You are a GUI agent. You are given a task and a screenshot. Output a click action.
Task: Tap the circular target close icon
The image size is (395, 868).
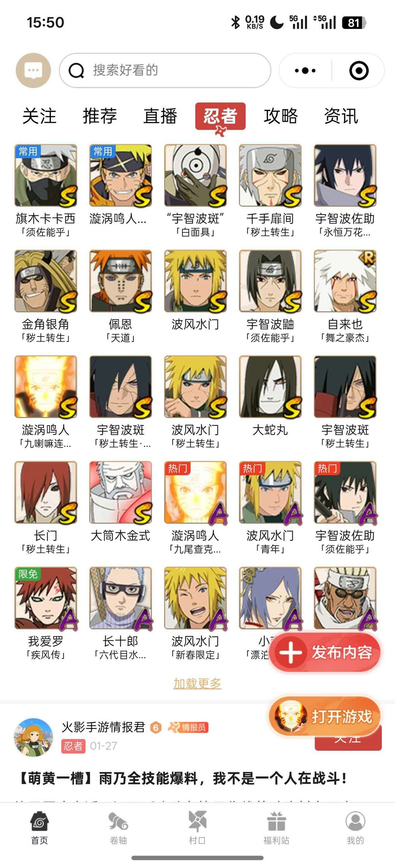click(x=359, y=71)
